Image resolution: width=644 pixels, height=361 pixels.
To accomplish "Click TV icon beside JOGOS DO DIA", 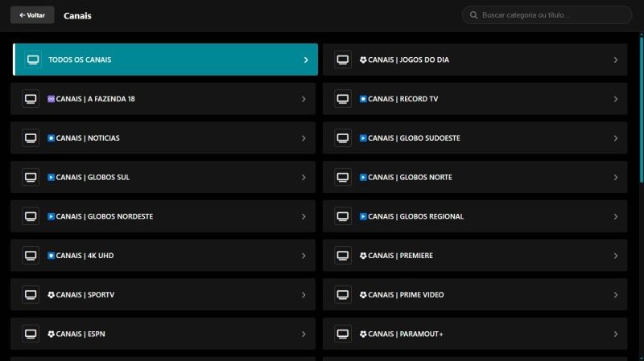I will tap(343, 59).
